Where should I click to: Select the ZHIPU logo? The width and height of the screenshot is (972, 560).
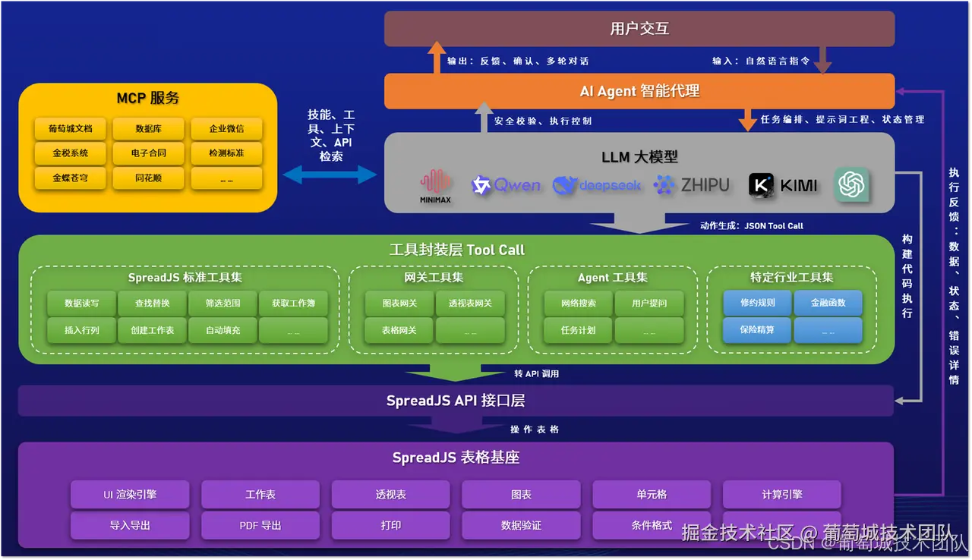691,185
